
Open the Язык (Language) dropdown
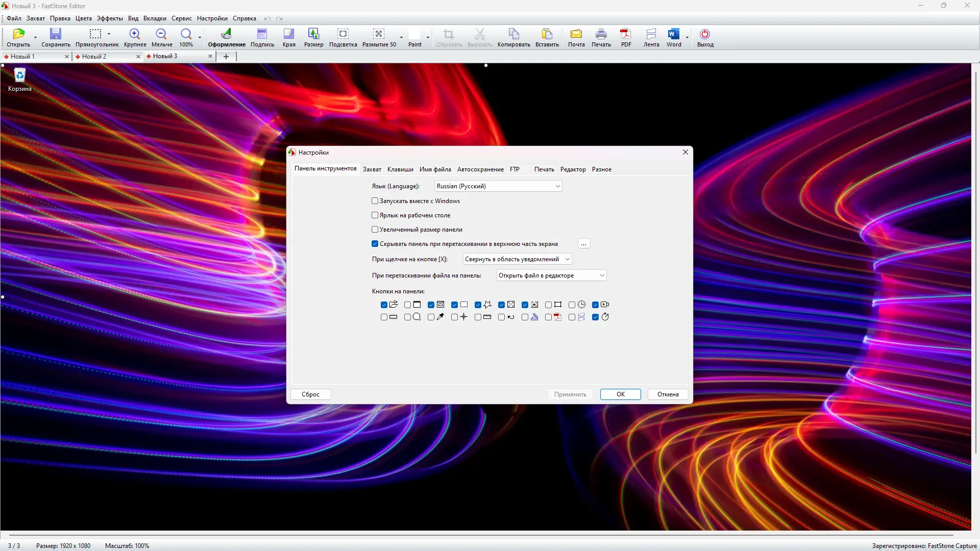point(498,186)
